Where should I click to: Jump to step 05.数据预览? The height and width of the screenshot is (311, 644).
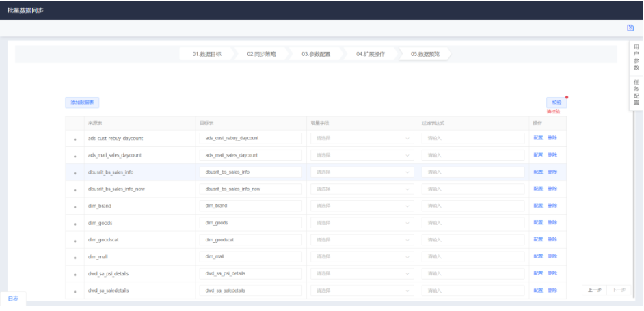[425, 53]
